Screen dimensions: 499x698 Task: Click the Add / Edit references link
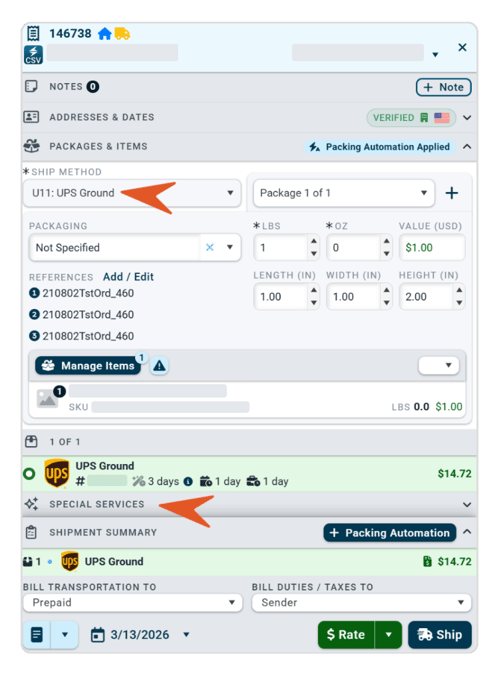[x=128, y=277]
